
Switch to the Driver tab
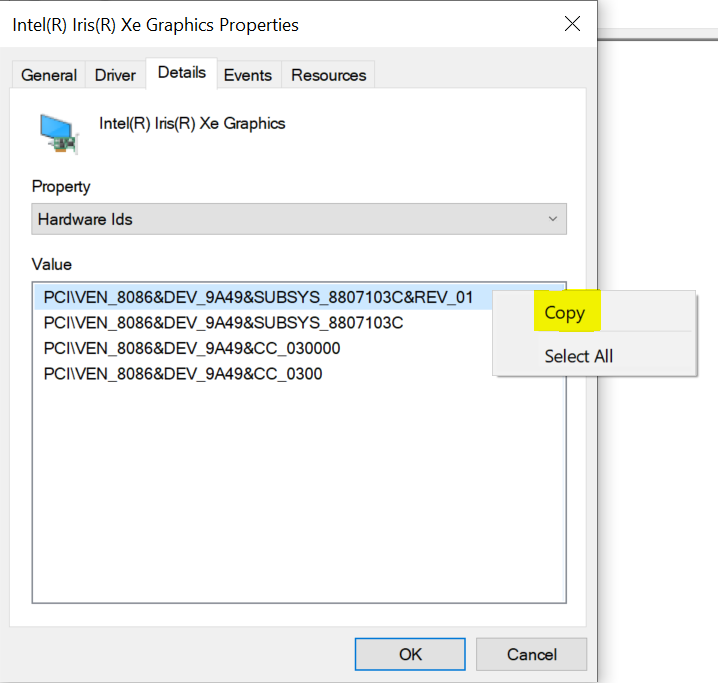115,75
